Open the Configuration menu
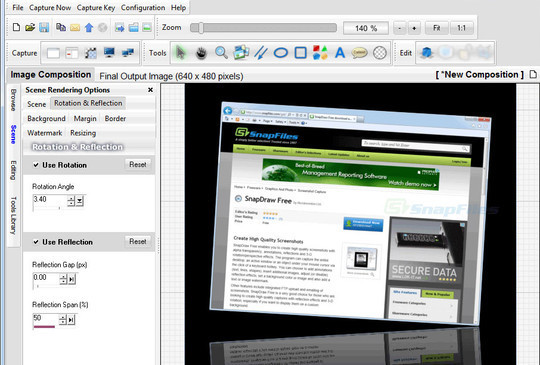The width and height of the screenshot is (540, 365). click(x=143, y=8)
